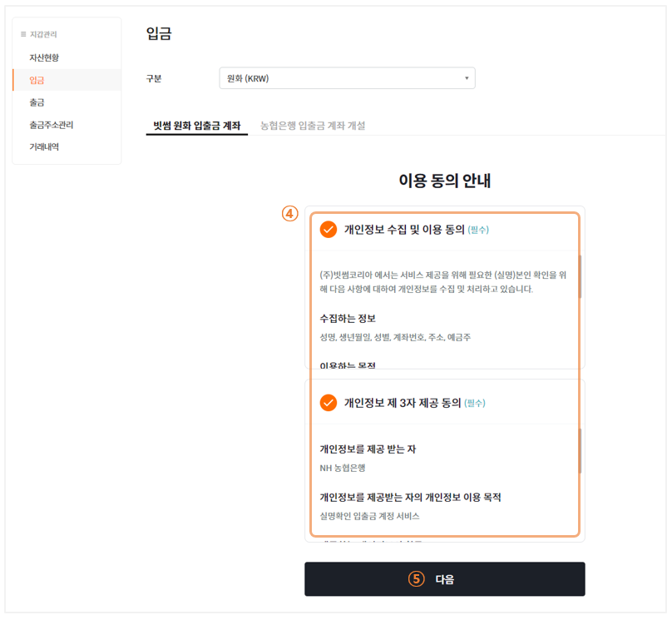The height and width of the screenshot is (620, 672).
Task: Click the 다음 button
Action: (444, 579)
